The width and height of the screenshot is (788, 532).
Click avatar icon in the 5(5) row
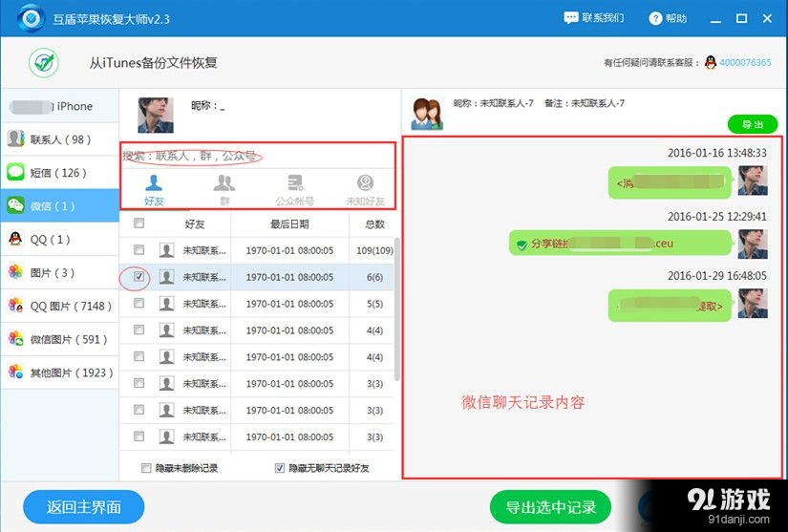click(x=166, y=304)
